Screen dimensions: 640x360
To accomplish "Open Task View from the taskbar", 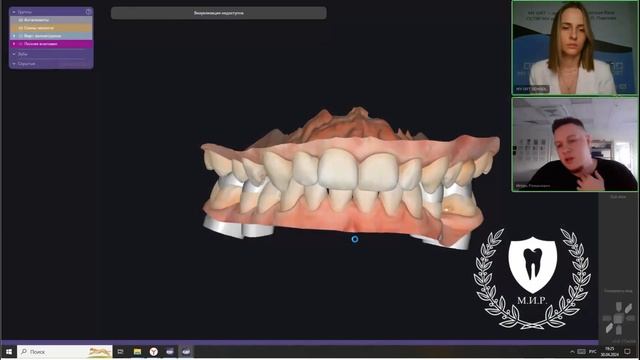I will pyautogui.click(x=120, y=351).
